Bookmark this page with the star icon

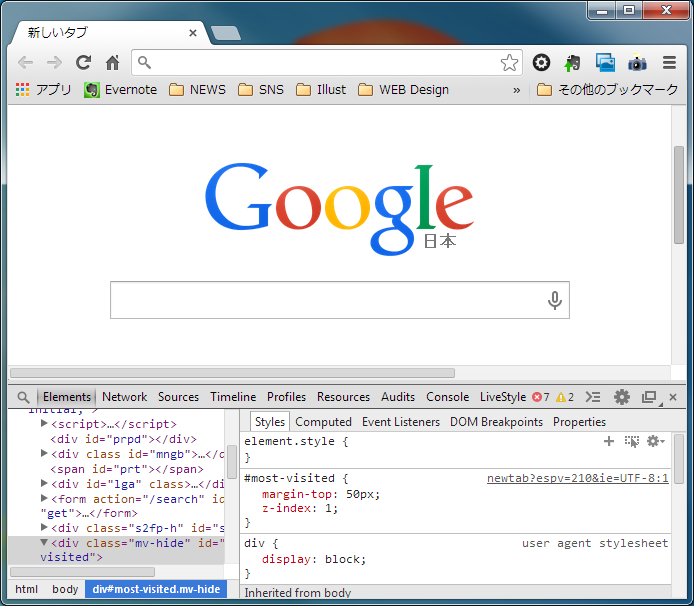pos(509,63)
